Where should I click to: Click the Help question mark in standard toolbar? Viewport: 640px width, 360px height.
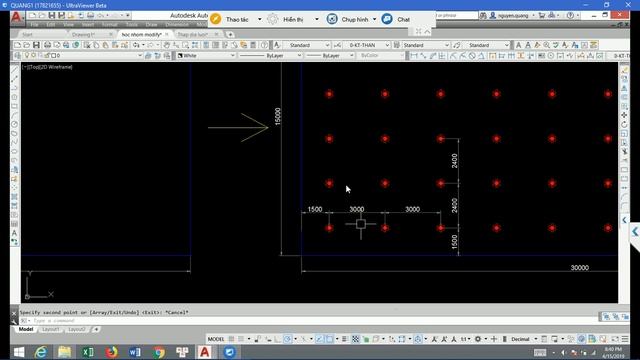264,45
